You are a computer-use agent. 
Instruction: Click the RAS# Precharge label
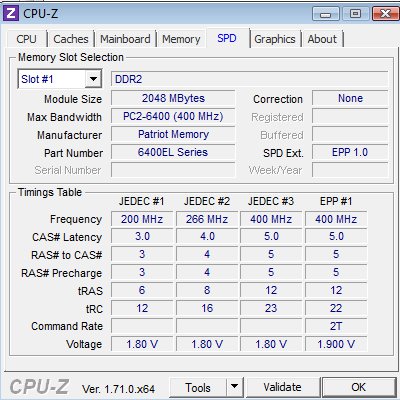pyautogui.click(x=62, y=273)
